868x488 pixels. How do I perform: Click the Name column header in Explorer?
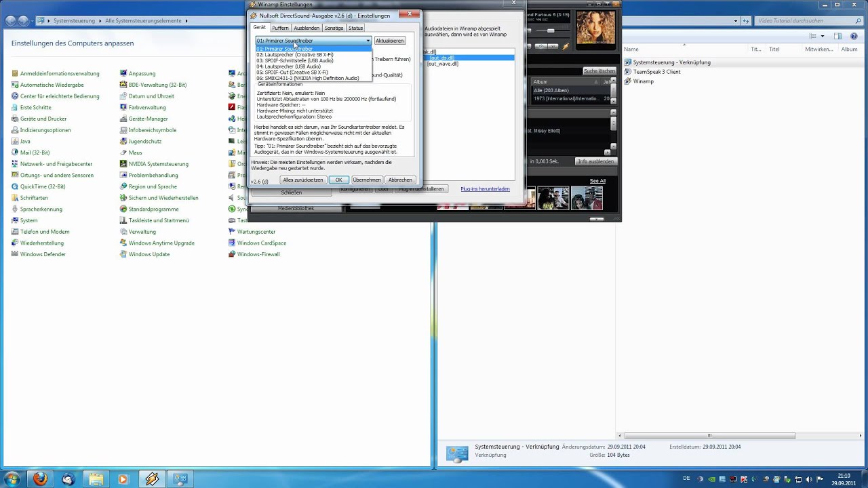coord(631,49)
